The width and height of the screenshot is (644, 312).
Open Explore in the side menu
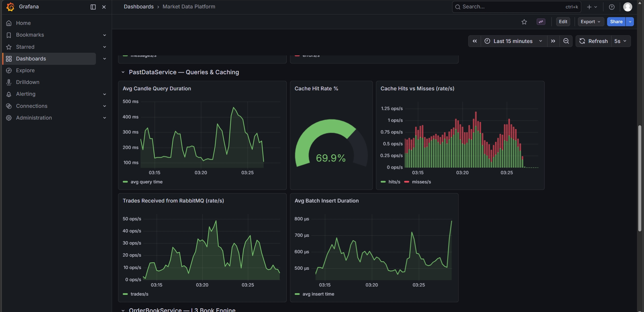(x=25, y=71)
